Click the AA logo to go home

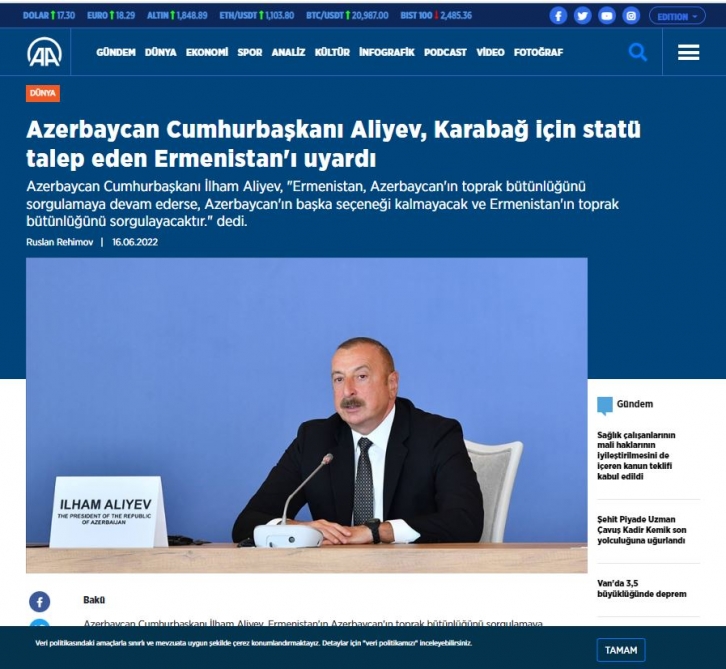[44, 52]
